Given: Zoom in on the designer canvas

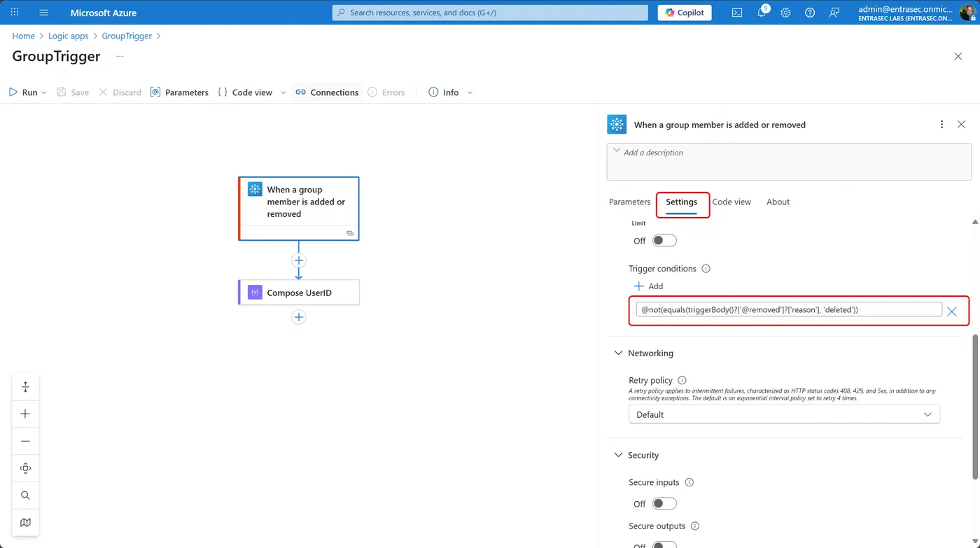Looking at the screenshot, I should pyautogui.click(x=25, y=414).
